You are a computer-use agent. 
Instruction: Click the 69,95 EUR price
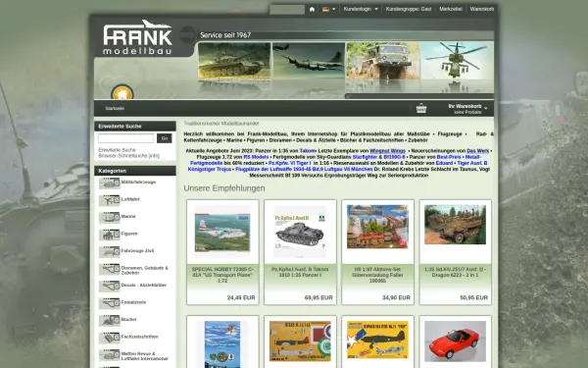[318, 297]
